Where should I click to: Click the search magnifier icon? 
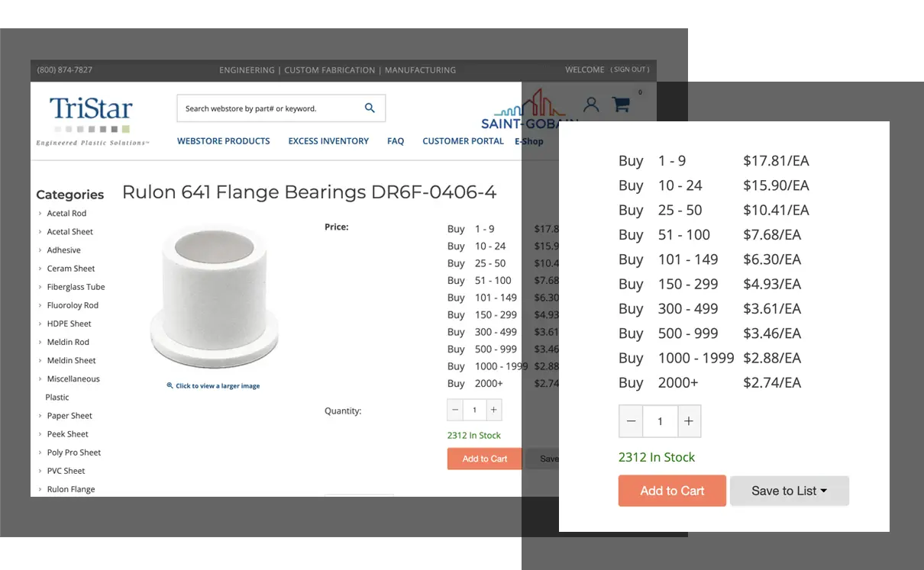[x=370, y=108]
